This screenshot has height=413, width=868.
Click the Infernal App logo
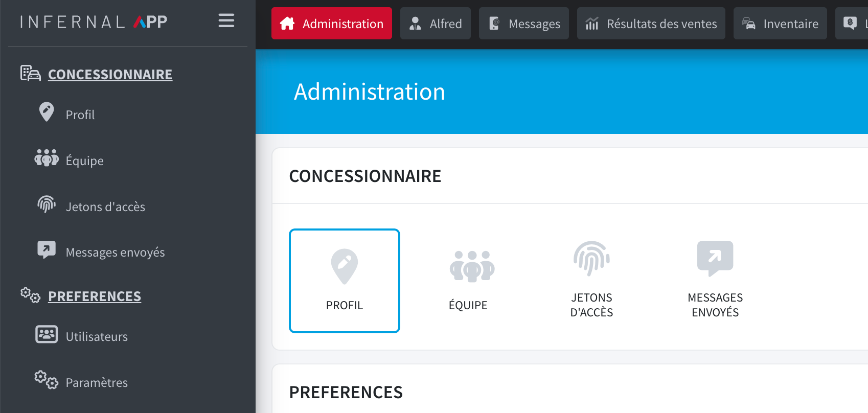(x=94, y=22)
